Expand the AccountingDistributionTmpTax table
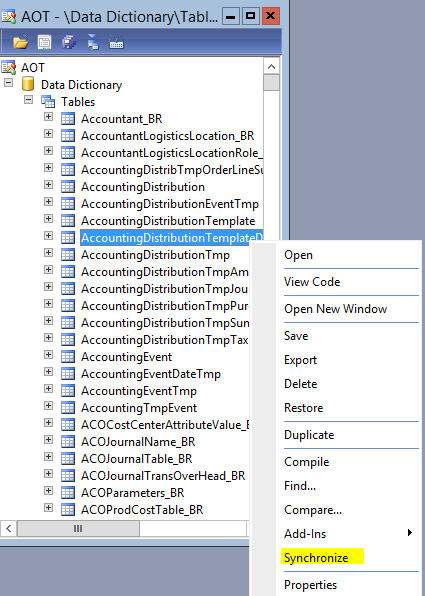Viewport: 425px width, 596px height. (x=48, y=338)
